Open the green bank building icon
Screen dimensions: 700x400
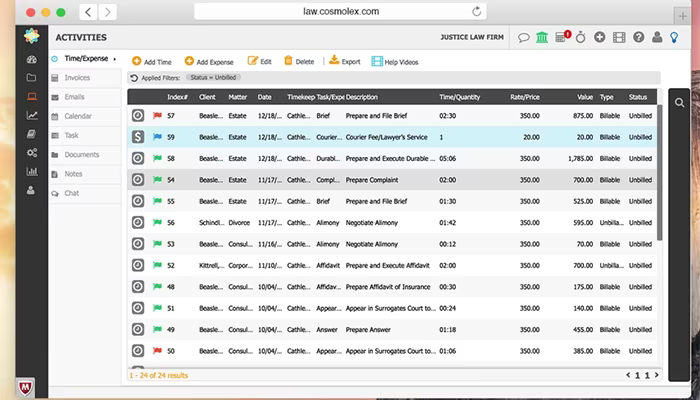[x=542, y=38]
